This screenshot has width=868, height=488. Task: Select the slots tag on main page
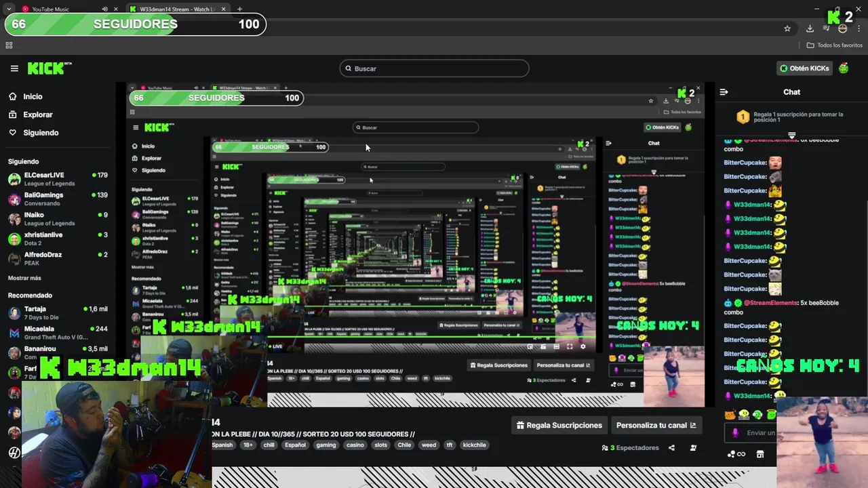[x=380, y=445]
